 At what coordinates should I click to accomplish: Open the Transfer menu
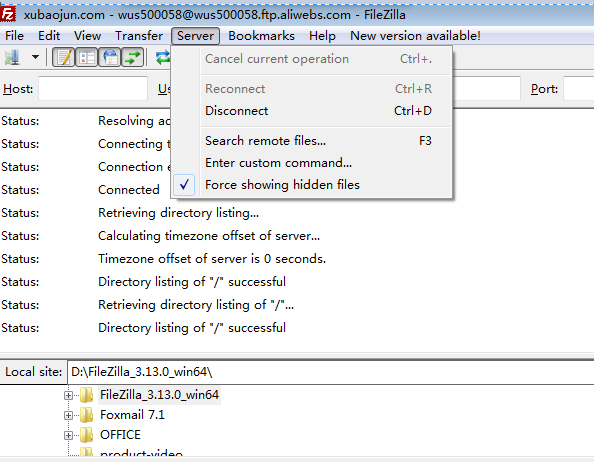139,36
